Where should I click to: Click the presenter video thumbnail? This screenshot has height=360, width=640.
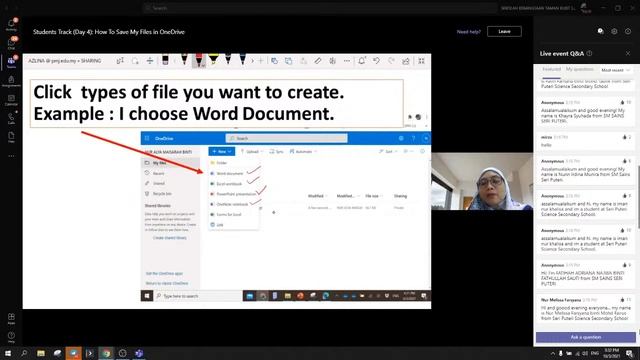click(x=482, y=181)
